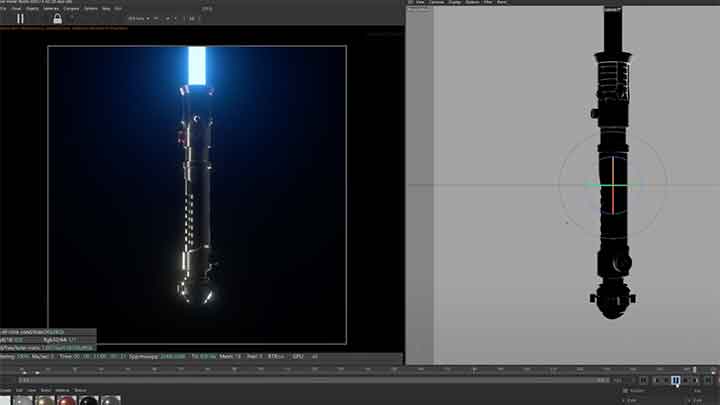Image resolution: width=720 pixels, height=405 pixels.
Task: Click the highlighted pause animation button
Action: pyautogui.click(x=675, y=380)
